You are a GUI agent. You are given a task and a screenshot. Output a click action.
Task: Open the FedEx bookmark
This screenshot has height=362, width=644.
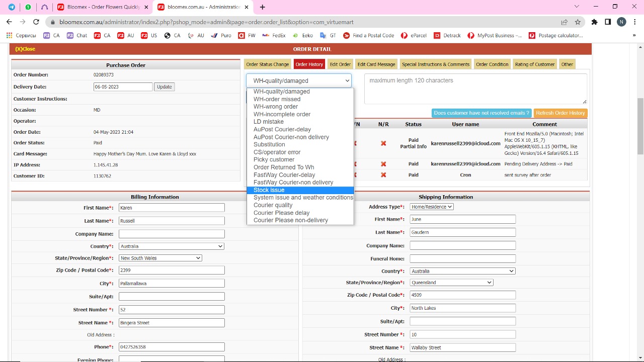point(274,36)
